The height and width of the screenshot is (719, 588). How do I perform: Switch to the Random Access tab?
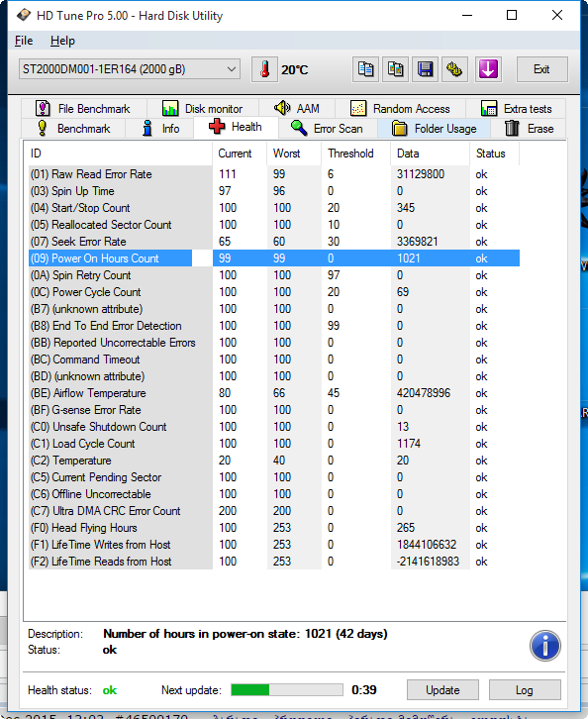click(x=400, y=109)
